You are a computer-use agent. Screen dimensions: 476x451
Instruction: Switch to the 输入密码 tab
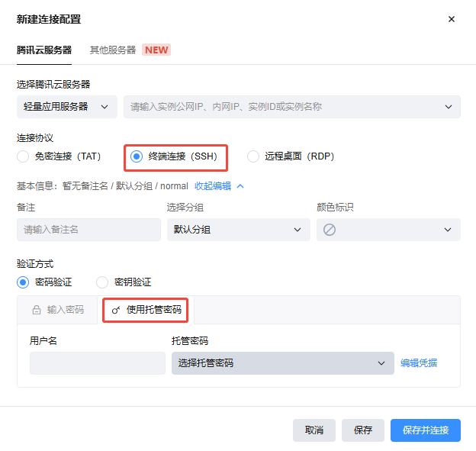point(58,311)
